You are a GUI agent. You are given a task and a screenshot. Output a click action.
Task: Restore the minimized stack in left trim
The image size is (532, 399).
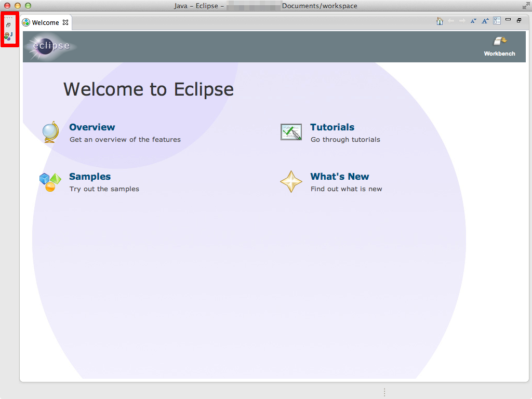[x=8, y=25]
